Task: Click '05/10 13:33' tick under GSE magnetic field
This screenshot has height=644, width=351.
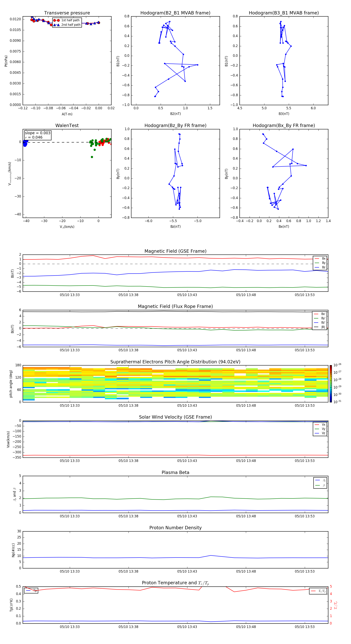Action: point(70,295)
